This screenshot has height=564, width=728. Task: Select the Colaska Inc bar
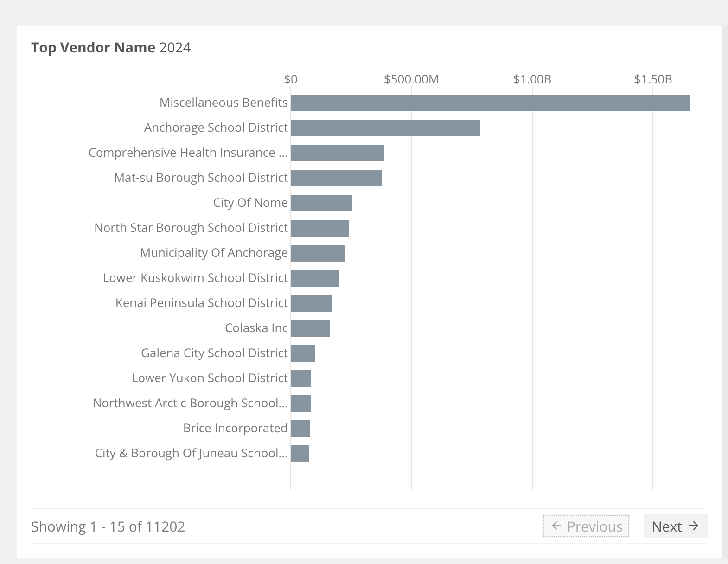310,328
